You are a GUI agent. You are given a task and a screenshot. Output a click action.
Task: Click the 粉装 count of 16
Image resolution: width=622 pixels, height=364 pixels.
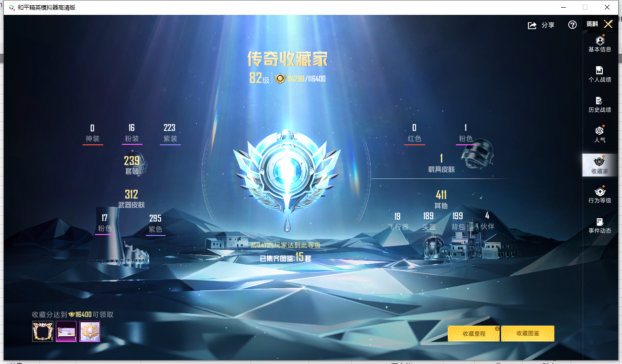[132, 128]
